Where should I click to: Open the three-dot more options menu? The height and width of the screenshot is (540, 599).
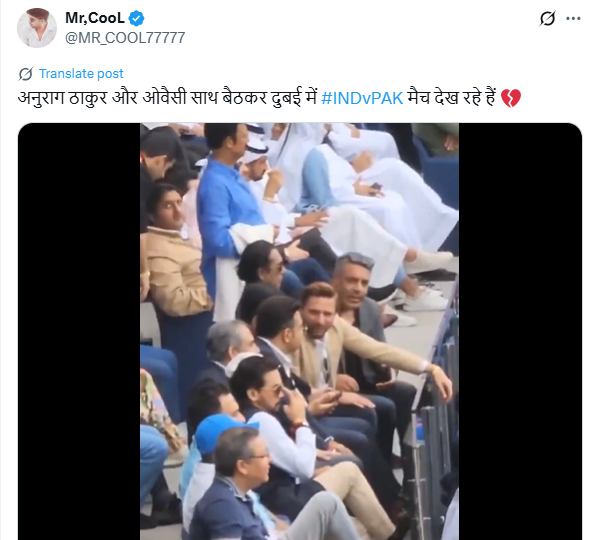[573, 18]
